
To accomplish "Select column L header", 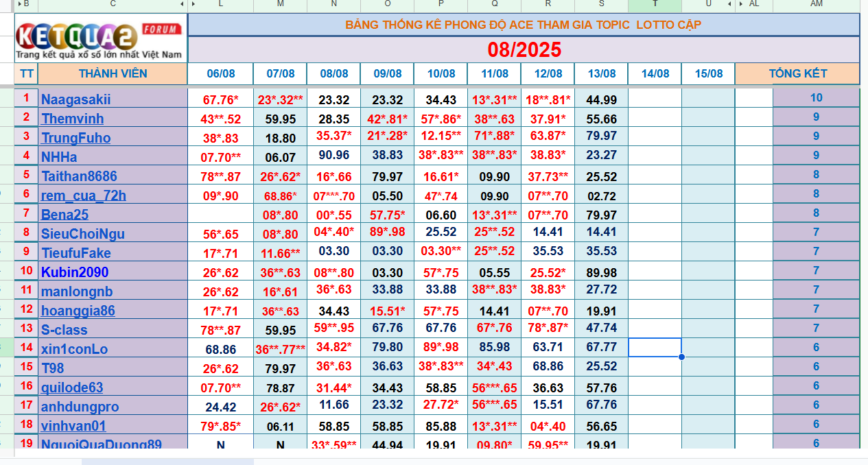I will point(220,4).
